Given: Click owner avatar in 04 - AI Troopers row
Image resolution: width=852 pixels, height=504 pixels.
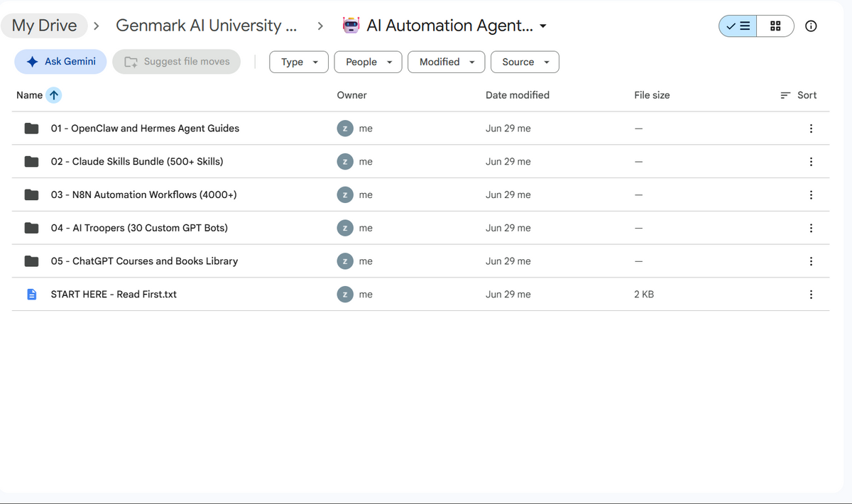Looking at the screenshot, I should pos(345,228).
